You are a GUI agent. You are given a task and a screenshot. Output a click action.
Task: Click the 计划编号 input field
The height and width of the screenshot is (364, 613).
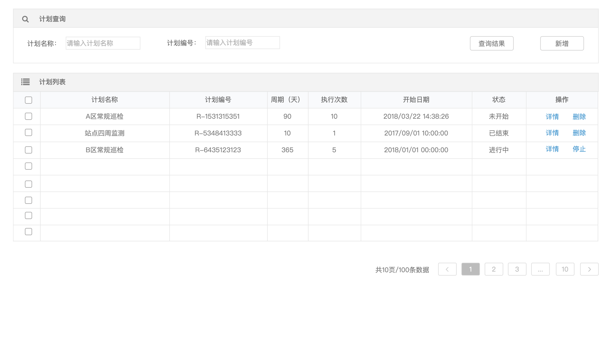coord(243,43)
